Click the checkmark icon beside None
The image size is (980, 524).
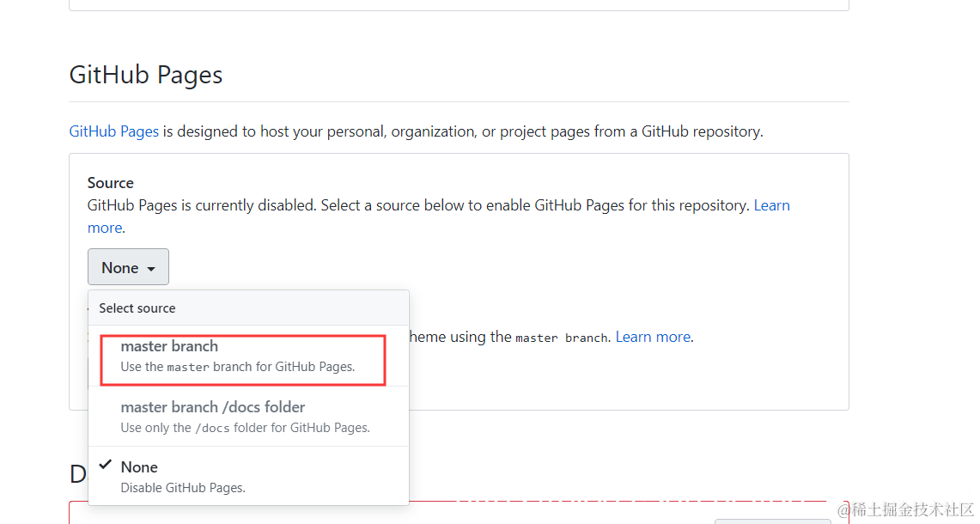pyautogui.click(x=106, y=465)
